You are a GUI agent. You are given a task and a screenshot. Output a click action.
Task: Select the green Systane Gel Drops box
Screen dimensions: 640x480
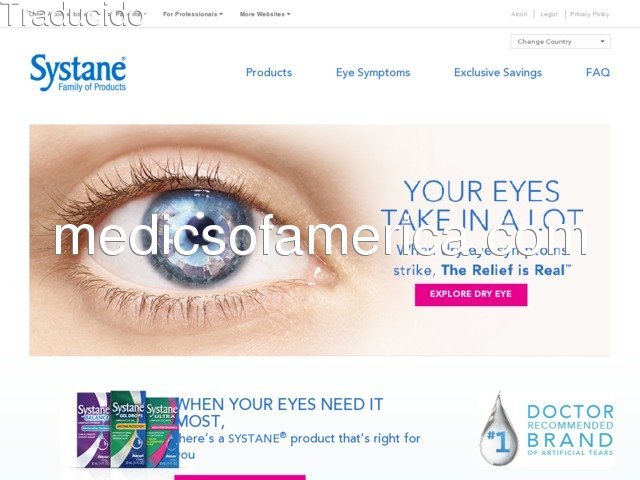pyautogui.click(x=128, y=429)
